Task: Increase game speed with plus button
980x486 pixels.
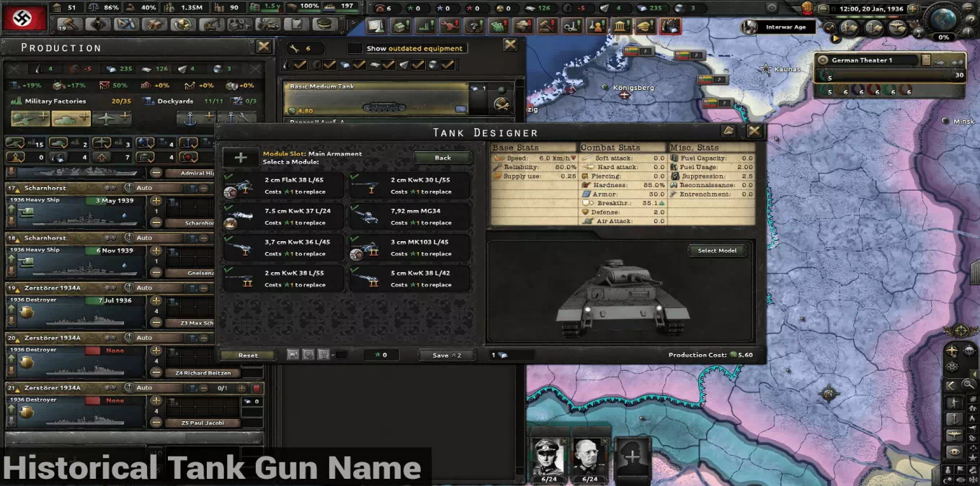Action: 913,9
